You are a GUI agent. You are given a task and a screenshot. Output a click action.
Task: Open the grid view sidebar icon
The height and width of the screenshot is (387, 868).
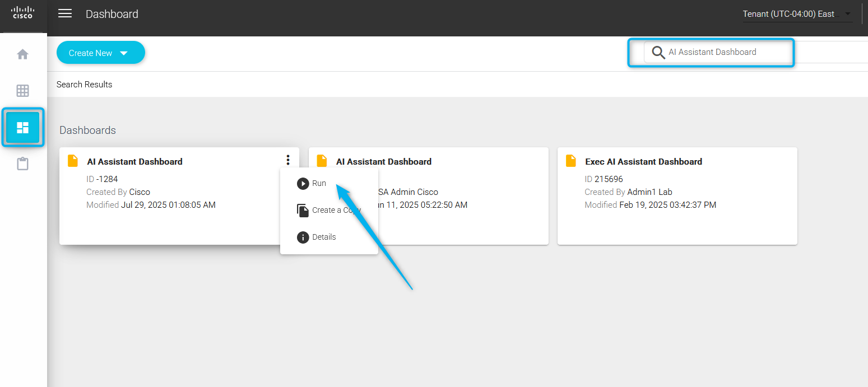[x=22, y=91]
